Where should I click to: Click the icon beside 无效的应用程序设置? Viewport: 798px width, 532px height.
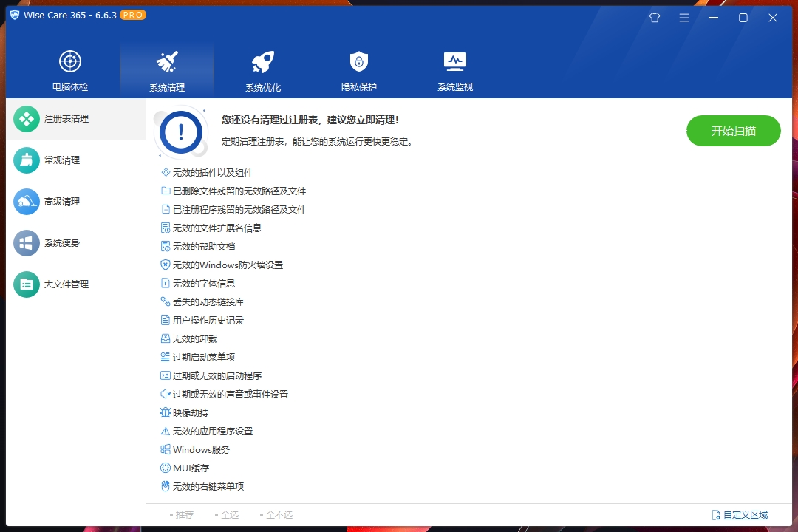pos(166,432)
